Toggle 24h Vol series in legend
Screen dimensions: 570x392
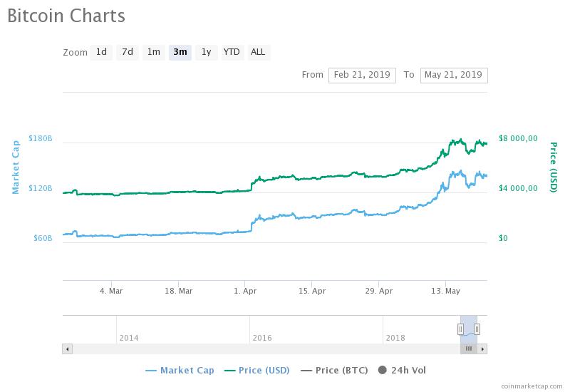point(402,371)
